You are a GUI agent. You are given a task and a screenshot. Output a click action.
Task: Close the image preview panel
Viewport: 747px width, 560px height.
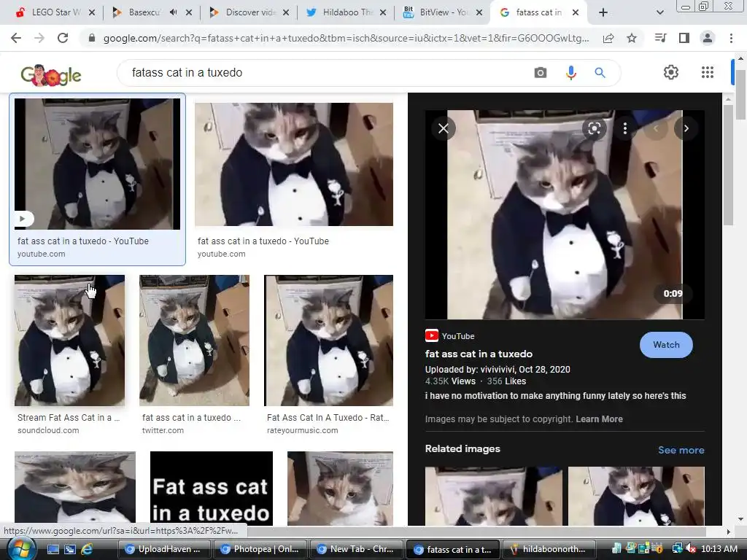coord(443,128)
